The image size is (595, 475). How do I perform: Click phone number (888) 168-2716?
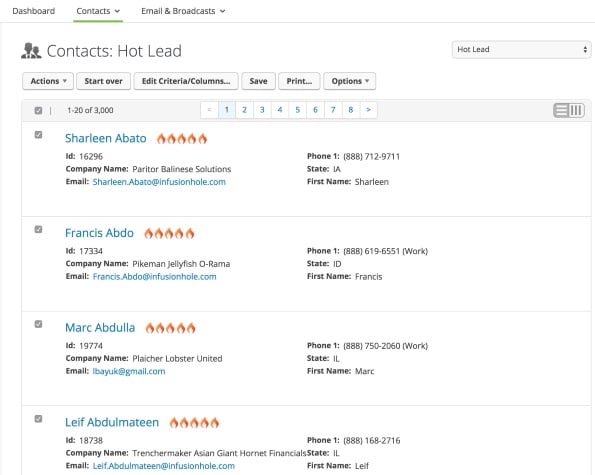[x=372, y=440]
